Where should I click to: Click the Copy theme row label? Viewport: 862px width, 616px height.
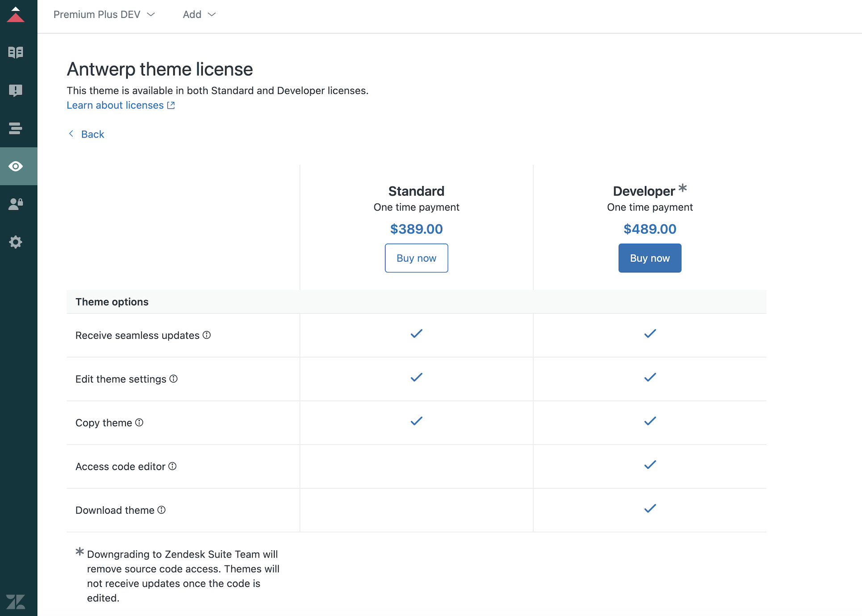click(x=104, y=423)
